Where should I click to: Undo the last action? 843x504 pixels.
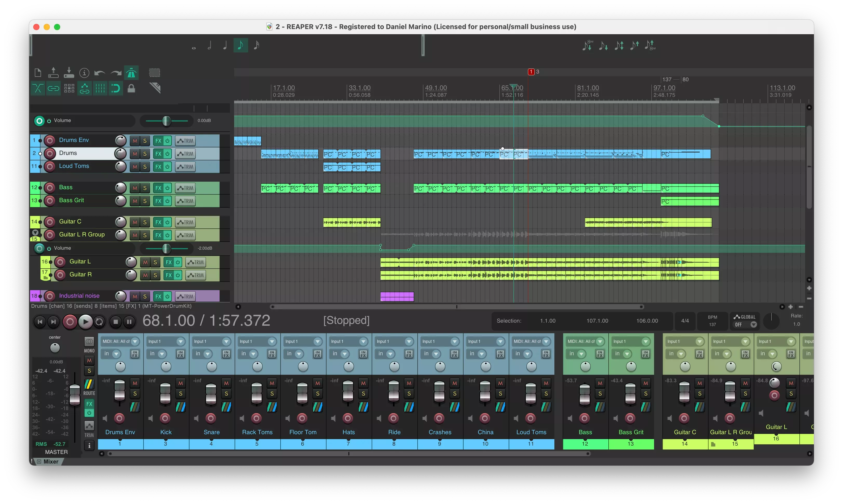pyautogui.click(x=100, y=73)
